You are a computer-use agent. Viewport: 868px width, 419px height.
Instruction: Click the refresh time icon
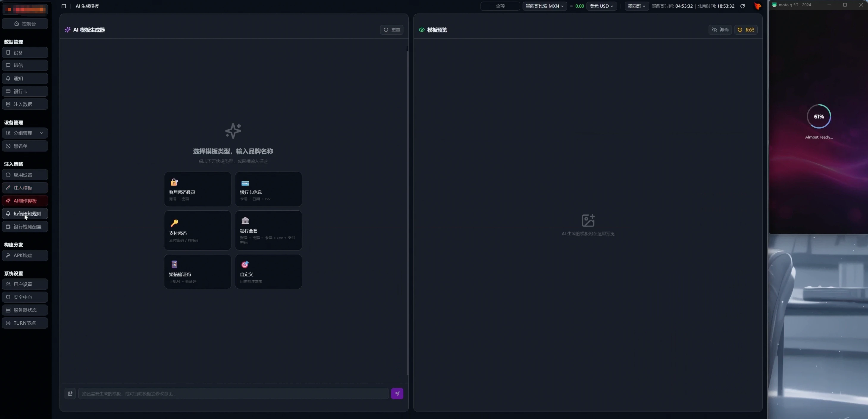[x=742, y=6]
